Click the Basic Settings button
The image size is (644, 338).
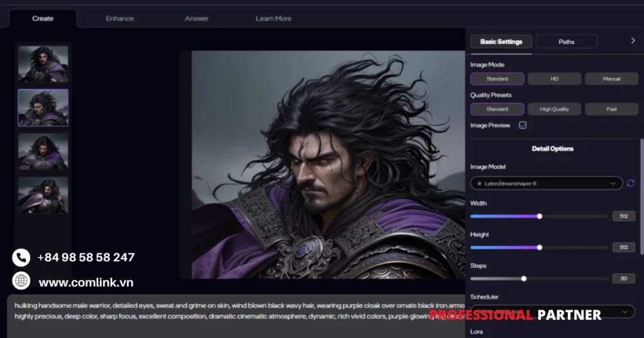pyautogui.click(x=501, y=42)
